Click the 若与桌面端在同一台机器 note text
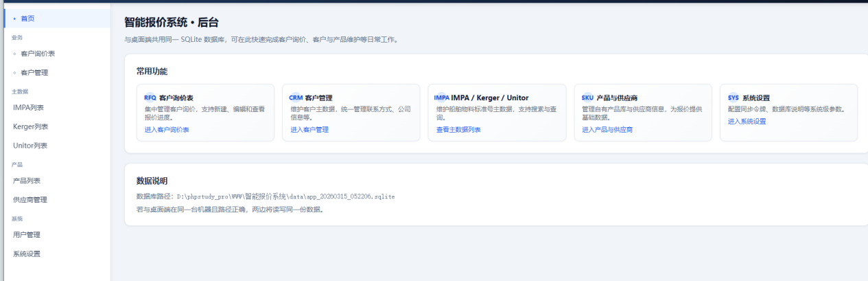 pyautogui.click(x=230, y=210)
